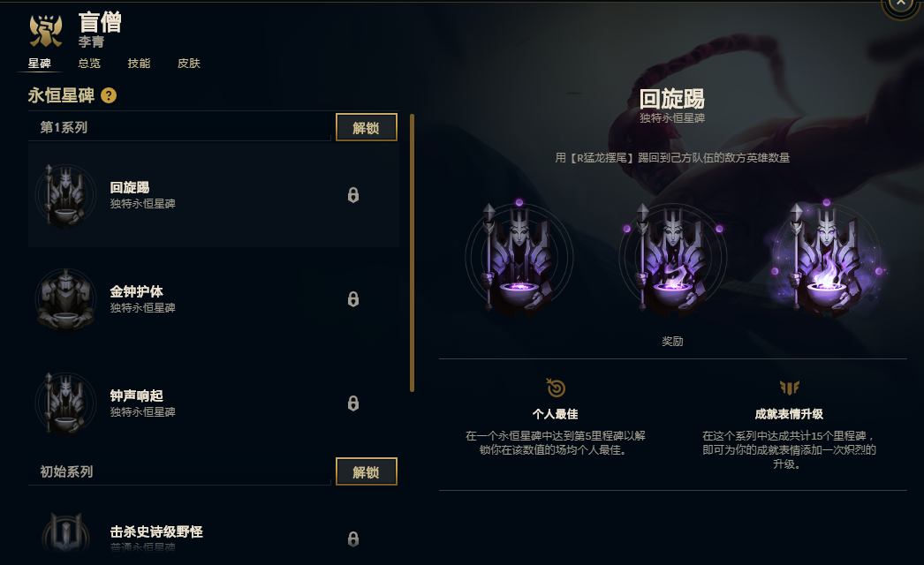Select the 钟声响起 eternal entry
The image size is (924, 565).
(x=213, y=403)
